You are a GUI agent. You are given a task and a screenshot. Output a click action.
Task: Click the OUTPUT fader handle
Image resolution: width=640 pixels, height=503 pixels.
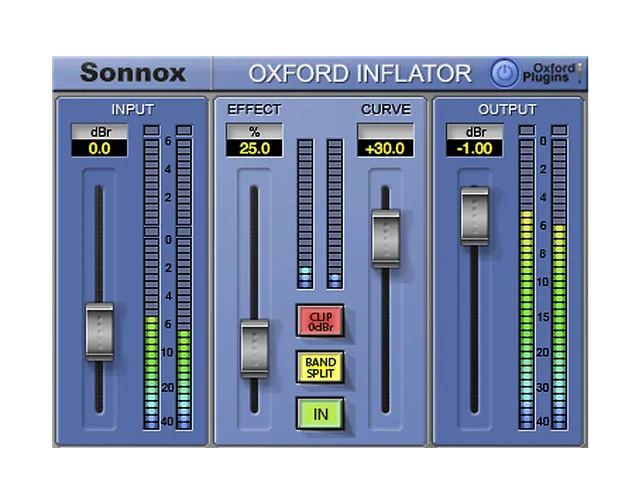point(475,216)
